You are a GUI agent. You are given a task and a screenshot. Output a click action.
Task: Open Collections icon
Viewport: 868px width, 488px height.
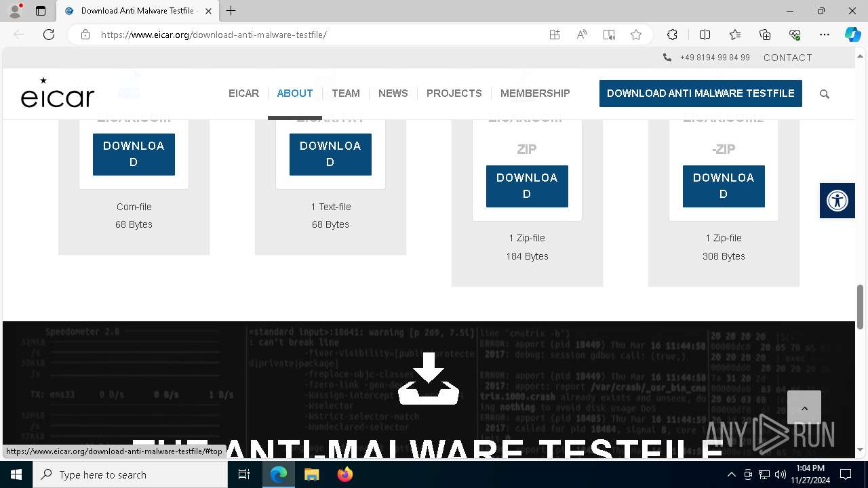click(765, 35)
